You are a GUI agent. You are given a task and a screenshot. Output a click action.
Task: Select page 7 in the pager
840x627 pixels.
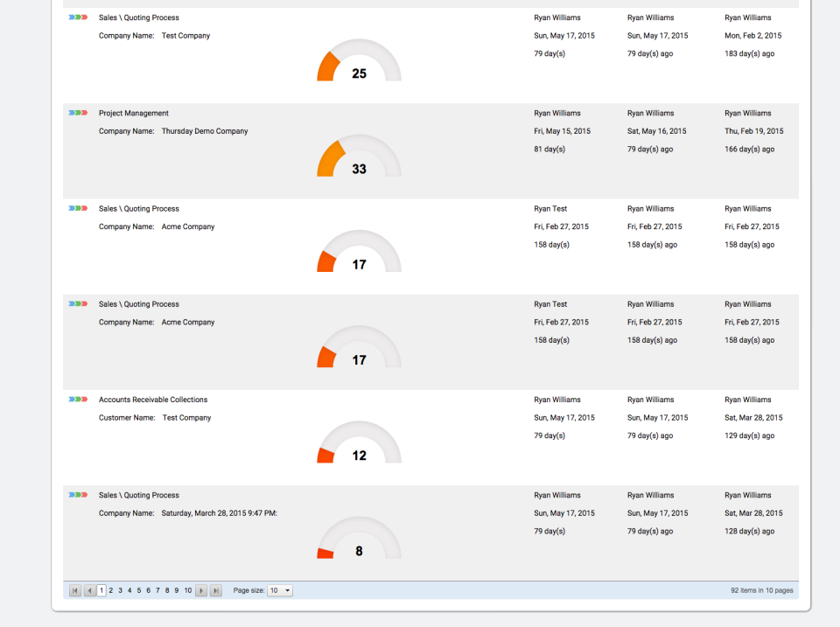point(157,590)
